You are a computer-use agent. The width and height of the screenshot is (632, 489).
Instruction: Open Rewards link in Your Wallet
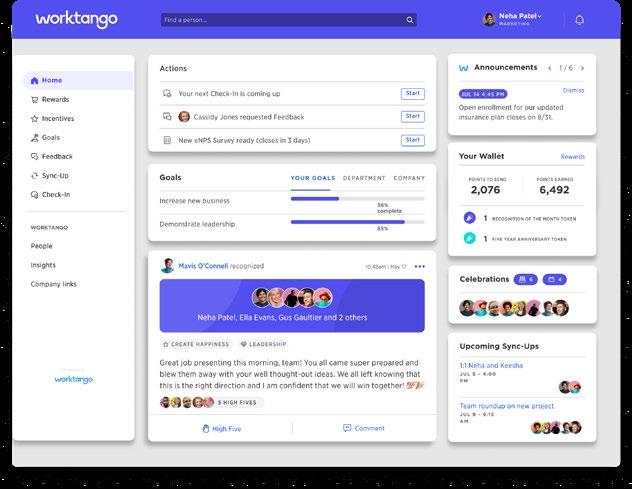pyautogui.click(x=572, y=156)
